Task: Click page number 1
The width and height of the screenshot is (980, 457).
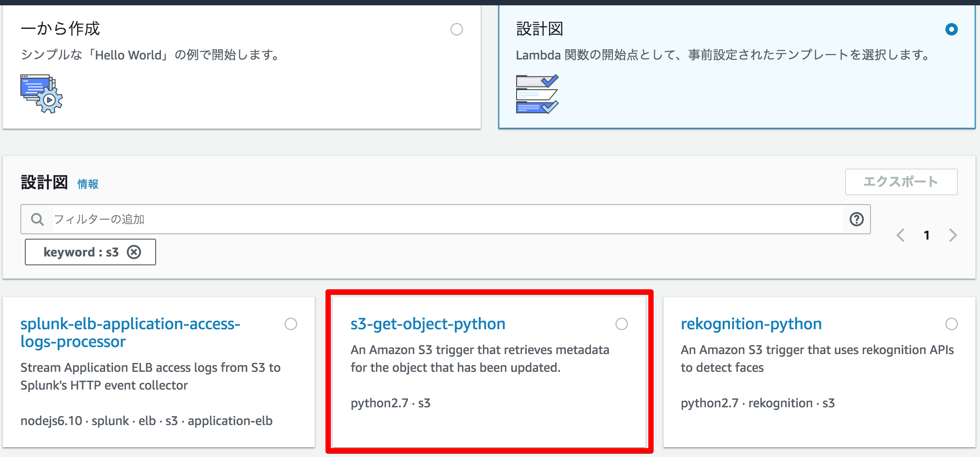Action: (926, 235)
